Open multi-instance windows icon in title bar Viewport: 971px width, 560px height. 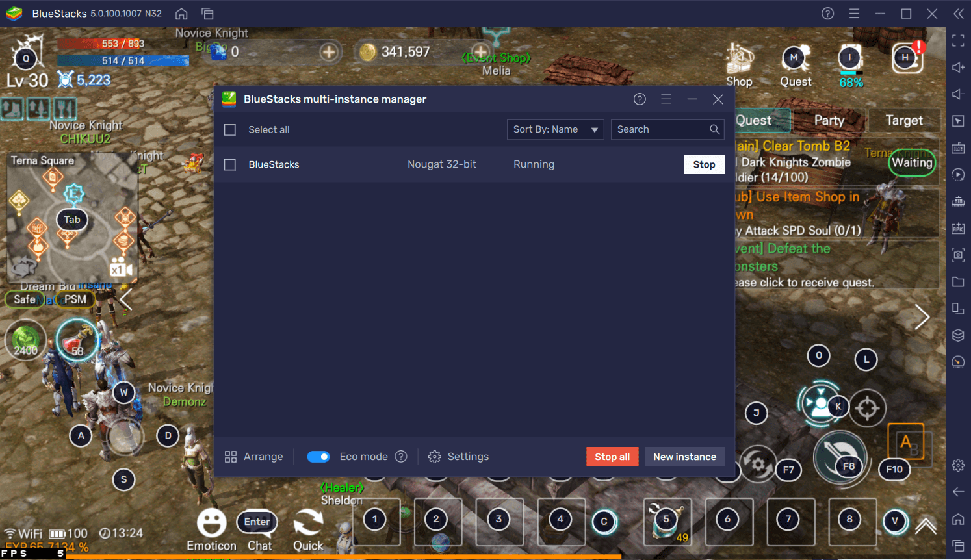click(207, 14)
